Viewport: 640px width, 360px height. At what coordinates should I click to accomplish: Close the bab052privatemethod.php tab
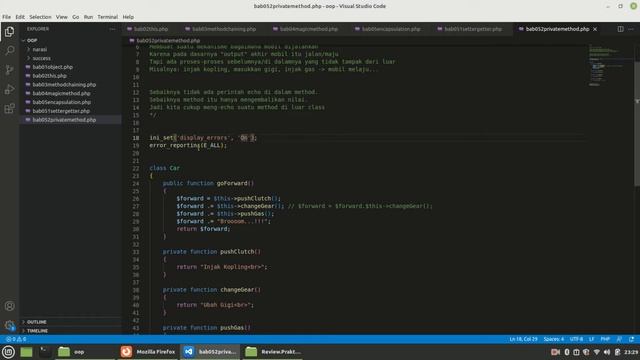tap(595, 29)
